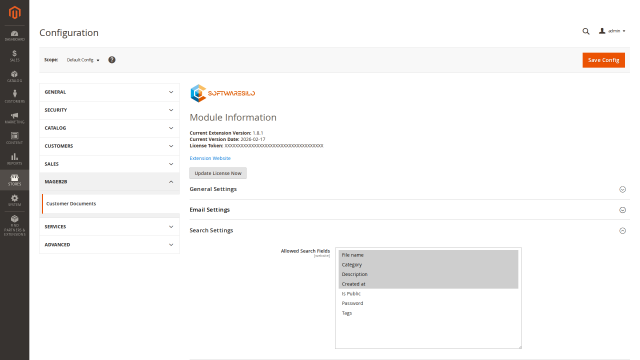Open the admin user account menu
Screen dimensions: 640x360
coord(612,31)
